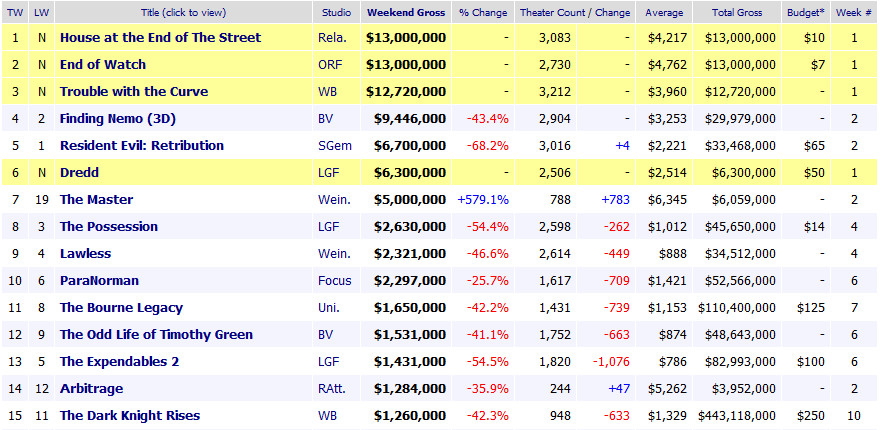880x430 pixels.
Task: Select the $9,446,000 weekend gross cell
Action: click(x=410, y=118)
